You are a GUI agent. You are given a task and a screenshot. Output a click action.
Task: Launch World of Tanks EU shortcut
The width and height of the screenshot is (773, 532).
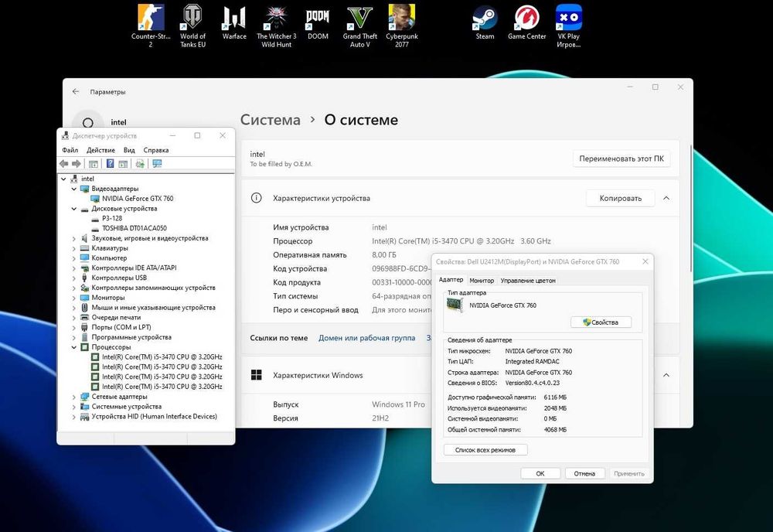coord(192,26)
